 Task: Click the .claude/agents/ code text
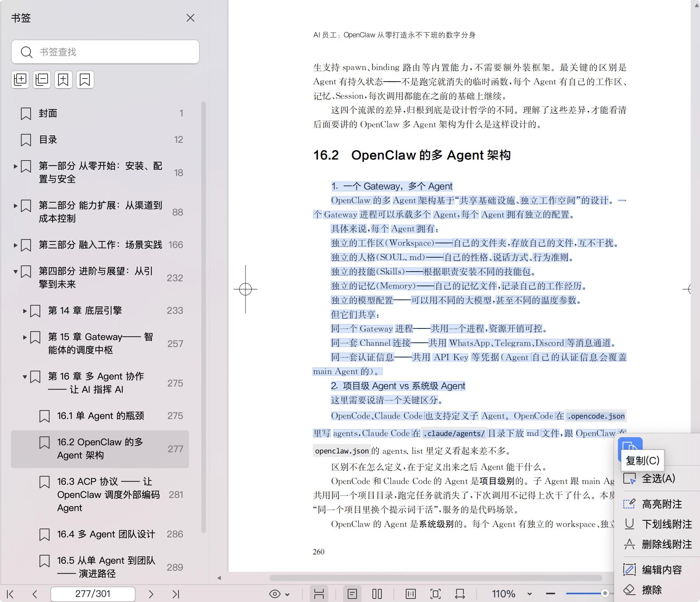tap(454, 434)
